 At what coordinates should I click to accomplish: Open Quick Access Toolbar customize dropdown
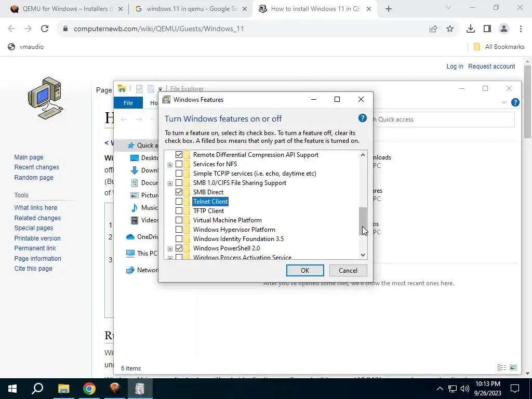point(160,89)
